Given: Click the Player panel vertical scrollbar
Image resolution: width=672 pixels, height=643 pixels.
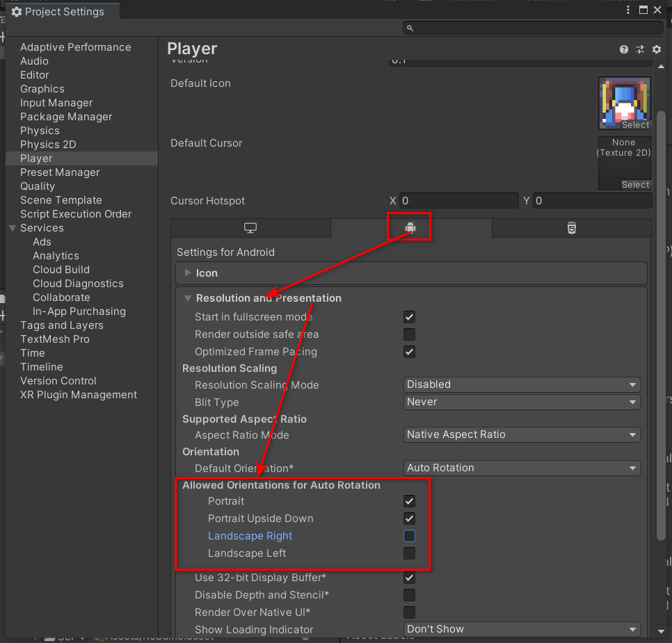Looking at the screenshot, I should point(662,325).
